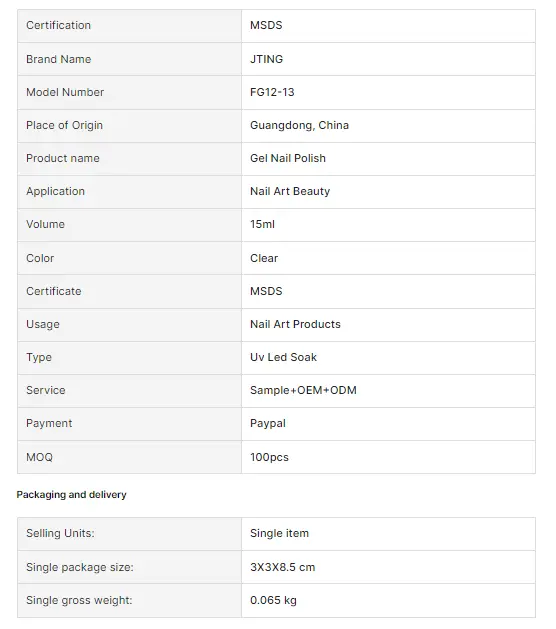Select the Guangdong, China origin text

pos(299,125)
